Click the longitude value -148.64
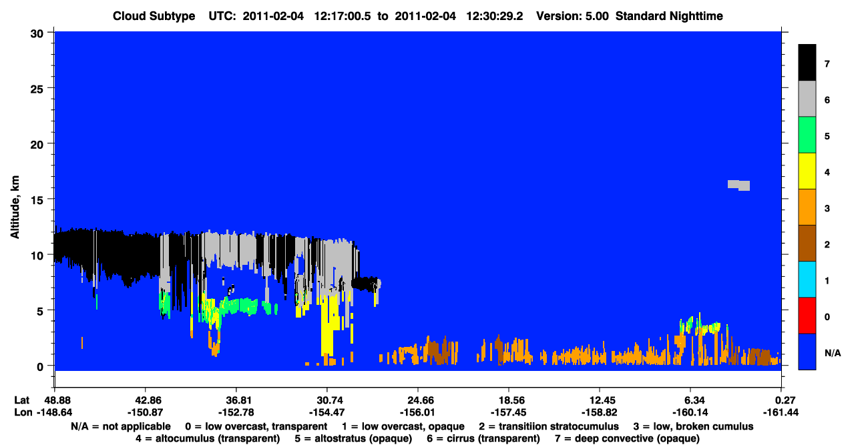The height and width of the screenshot is (445, 868). pyautogui.click(x=54, y=412)
